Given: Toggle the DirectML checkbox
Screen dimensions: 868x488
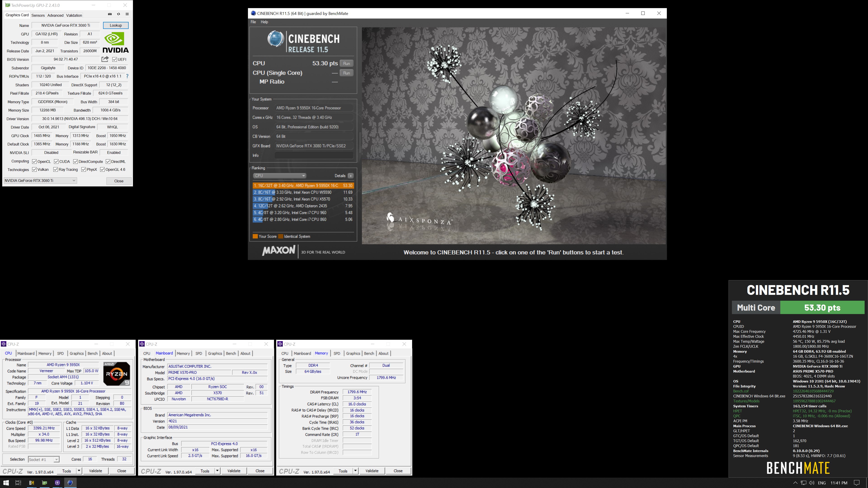Looking at the screenshot, I should (x=108, y=161).
